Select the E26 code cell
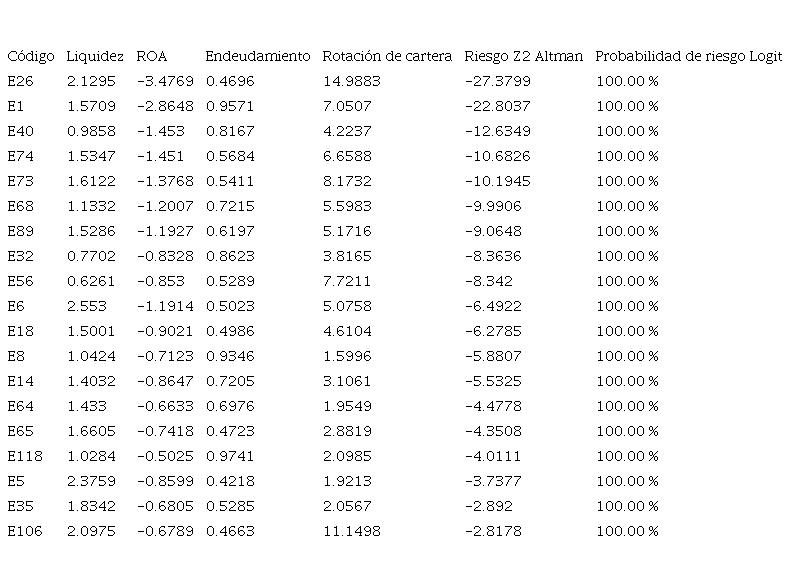The height and width of the screenshot is (572, 795). click(20, 81)
